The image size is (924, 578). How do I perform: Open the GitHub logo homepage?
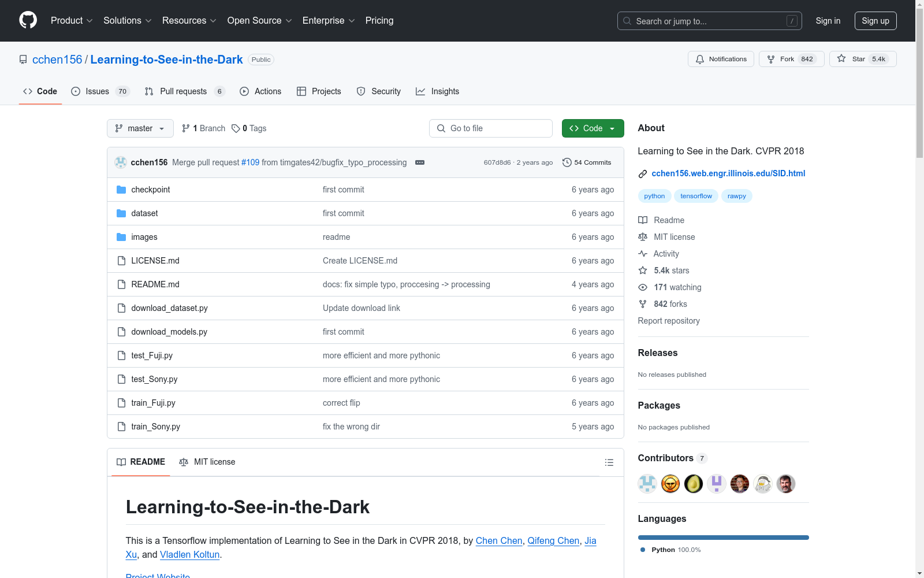pos(28,20)
